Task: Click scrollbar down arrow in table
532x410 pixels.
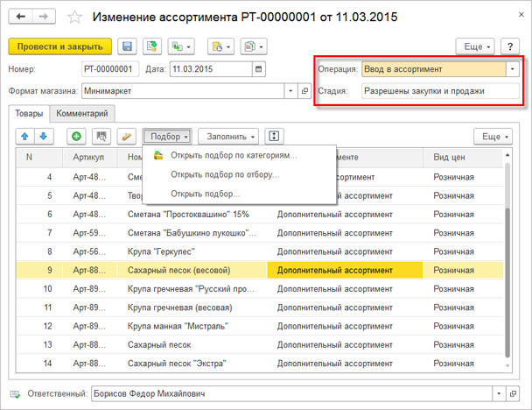Action: (507, 365)
